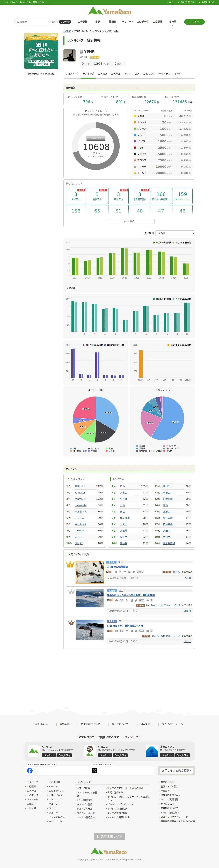Open the Myアイテム tab
This screenshot has width=219, height=868.
(x=164, y=74)
